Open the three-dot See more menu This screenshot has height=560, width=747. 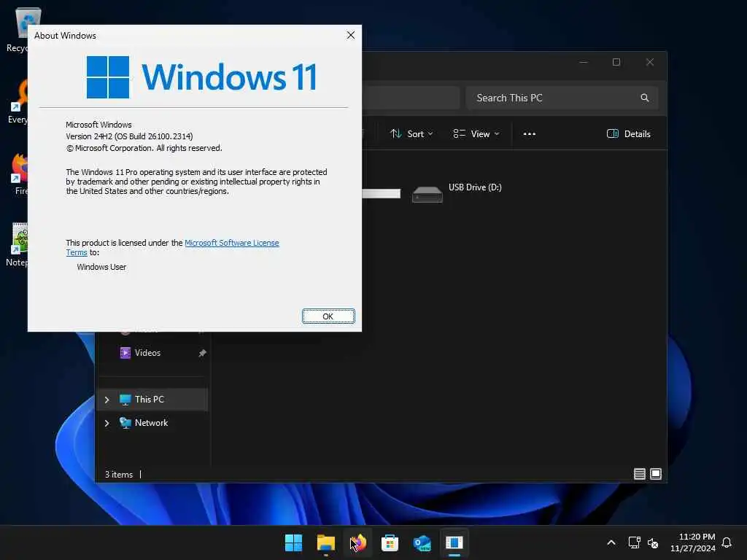530,134
